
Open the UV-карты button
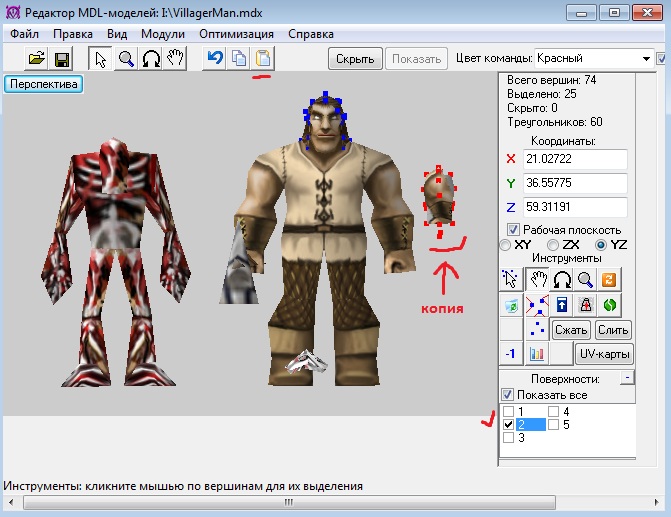tap(604, 354)
